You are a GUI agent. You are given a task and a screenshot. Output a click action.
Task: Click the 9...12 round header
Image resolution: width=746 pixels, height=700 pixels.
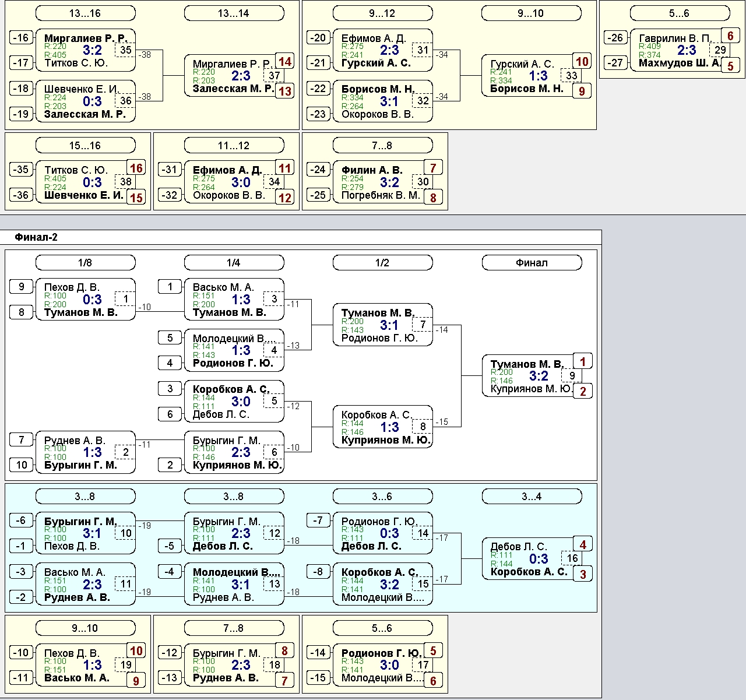[x=382, y=13]
